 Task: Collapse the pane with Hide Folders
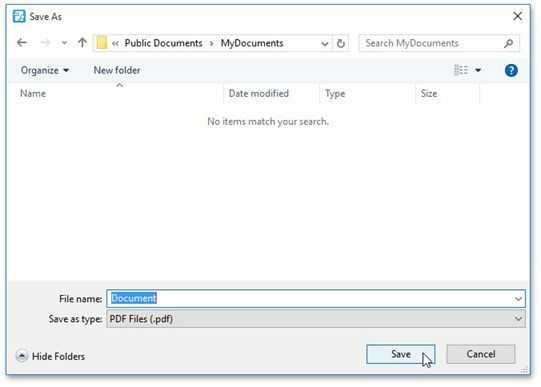[50, 356]
